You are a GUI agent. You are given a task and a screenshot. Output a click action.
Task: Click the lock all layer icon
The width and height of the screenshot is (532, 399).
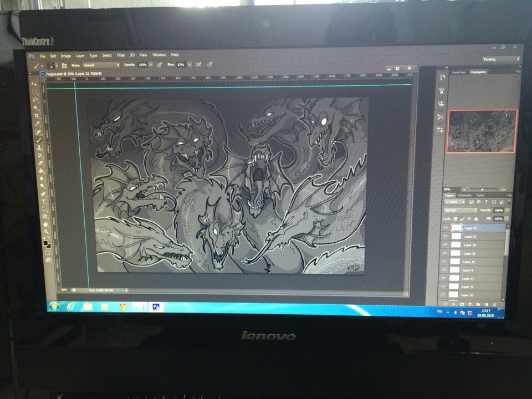click(x=476, y=219)
